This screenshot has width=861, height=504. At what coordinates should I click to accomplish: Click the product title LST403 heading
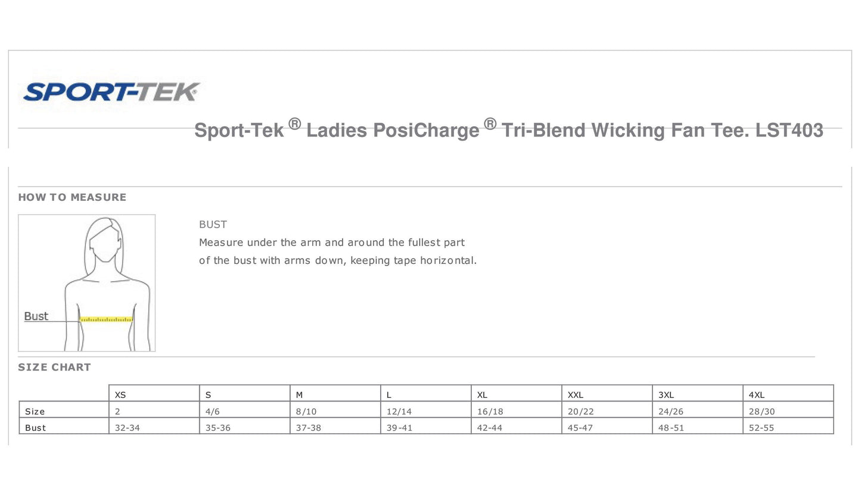(508, 130)
